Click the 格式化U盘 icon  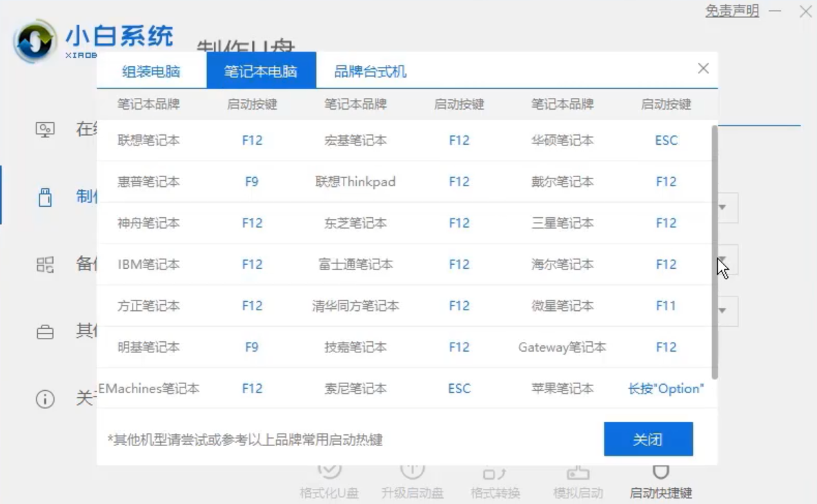click(329, 471)
